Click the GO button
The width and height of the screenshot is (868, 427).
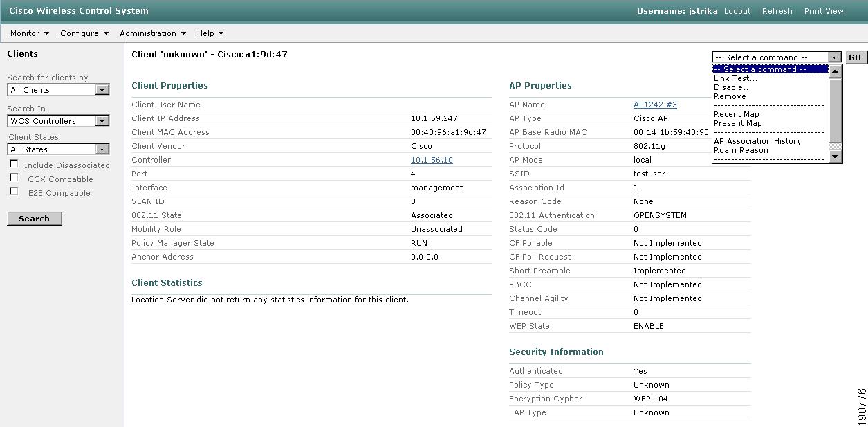(x=856, y=57)
